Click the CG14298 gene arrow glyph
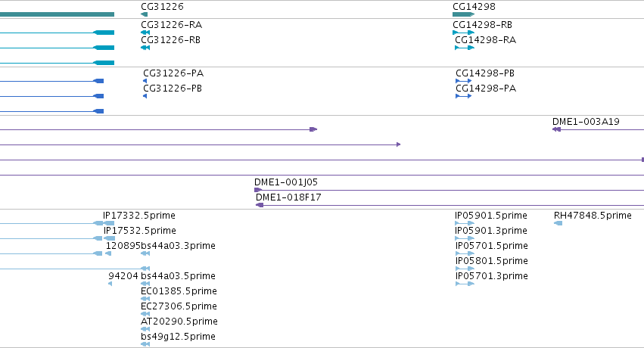The image size is (644, 348). tap(463, 14)
